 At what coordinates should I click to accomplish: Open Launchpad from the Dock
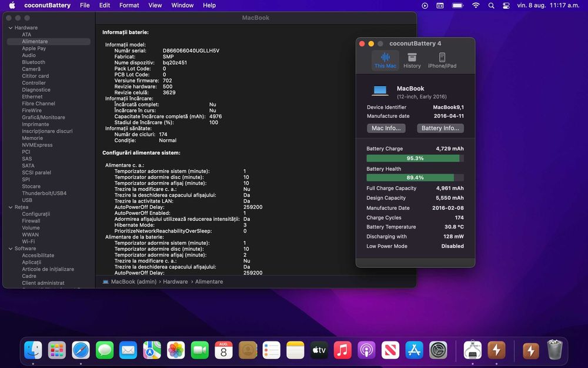(57, 350)
